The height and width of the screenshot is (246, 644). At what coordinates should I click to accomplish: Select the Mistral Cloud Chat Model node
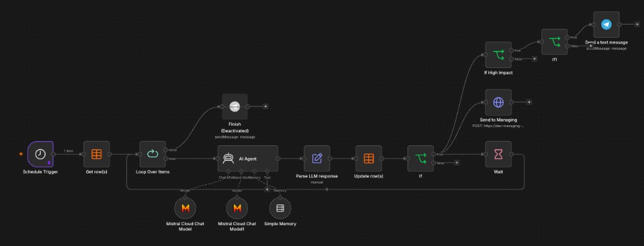186,208
